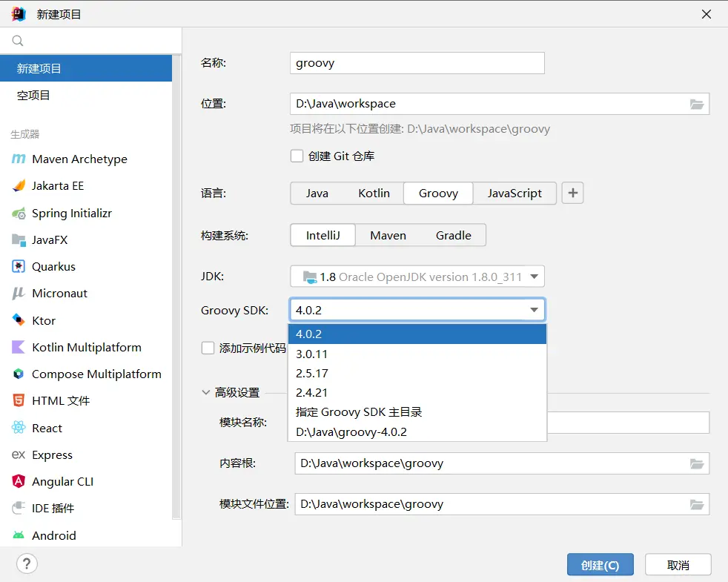
Task: Open help with the question mark
Action: click(x=27, y=564)
